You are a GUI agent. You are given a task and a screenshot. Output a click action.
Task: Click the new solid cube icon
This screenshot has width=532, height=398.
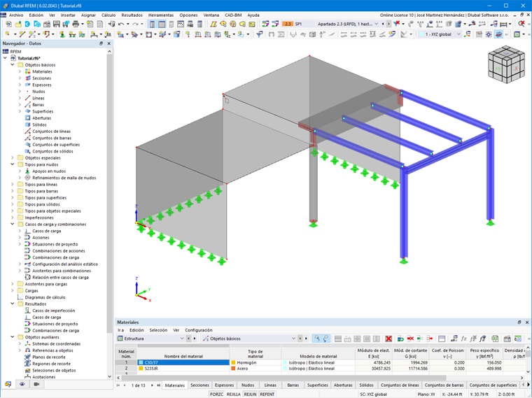click(x=176, y=34)
